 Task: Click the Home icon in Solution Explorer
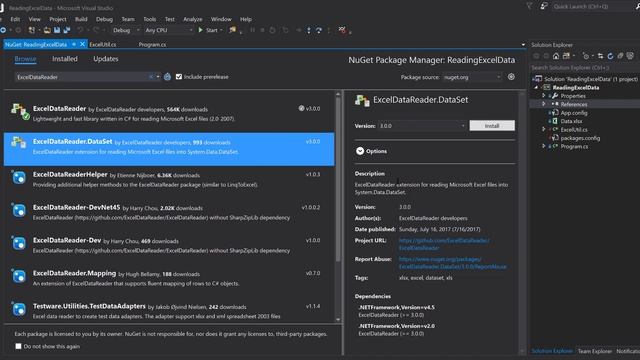pos(556,56)
